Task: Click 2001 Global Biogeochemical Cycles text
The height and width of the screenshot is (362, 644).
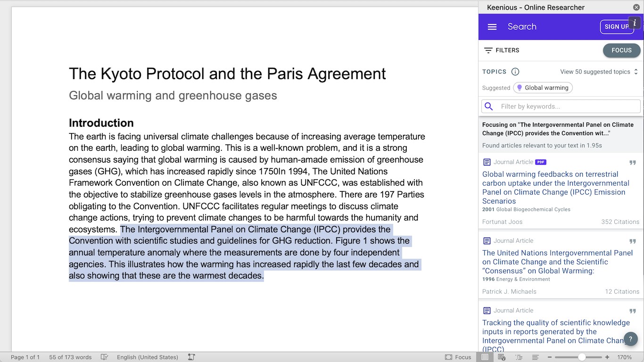Action: pos(526,209)
